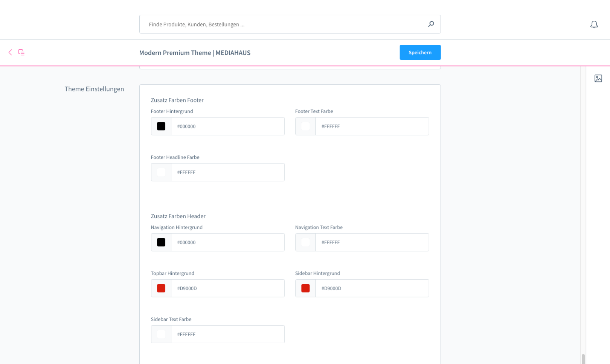Open the Footer Hintergrund color picker swatch
This screenshot has width=610, height=364.
[161, 126]
